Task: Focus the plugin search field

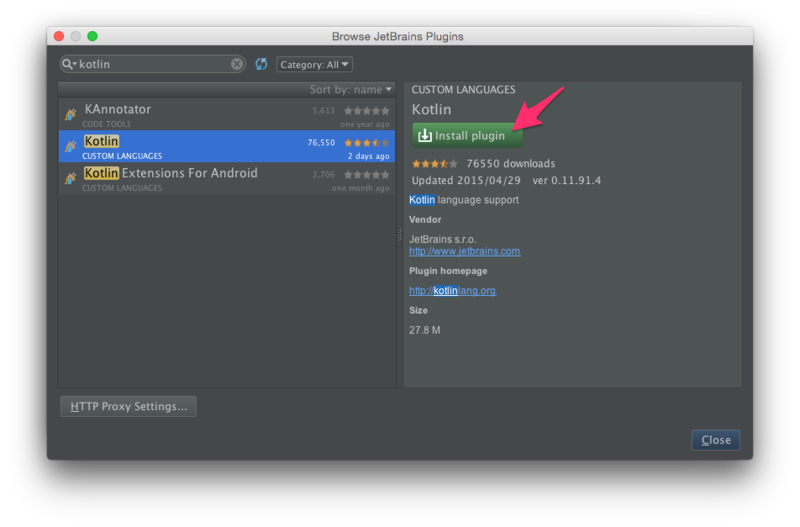Action: click(x=153, y=64)
